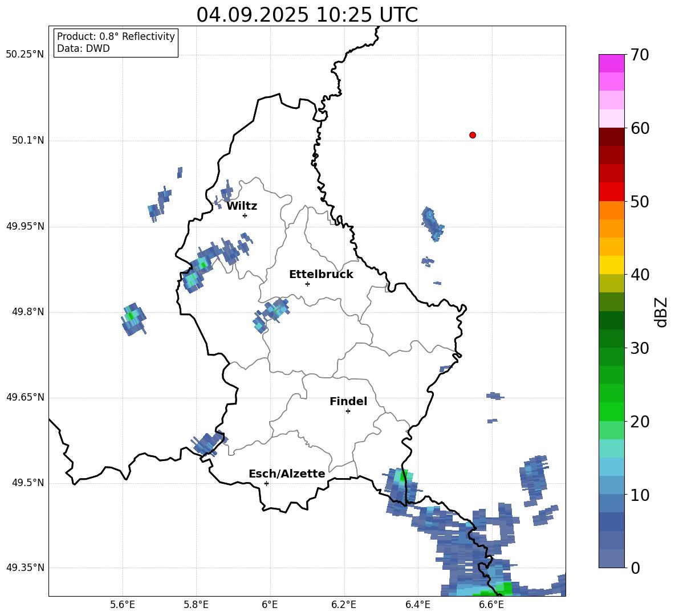
Task: Click the 5.8°E longitude label
Action: pyautogui.click(x=196, y=605)
